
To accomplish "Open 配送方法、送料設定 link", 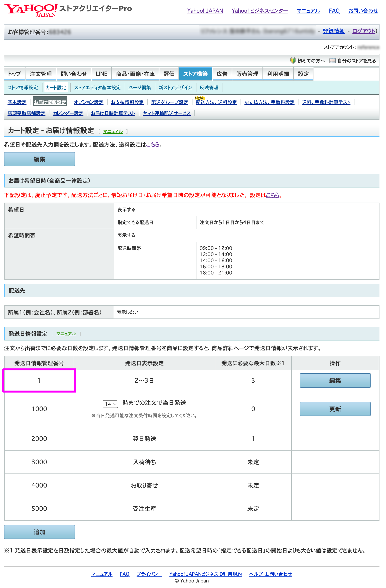I will pos(216,102).
